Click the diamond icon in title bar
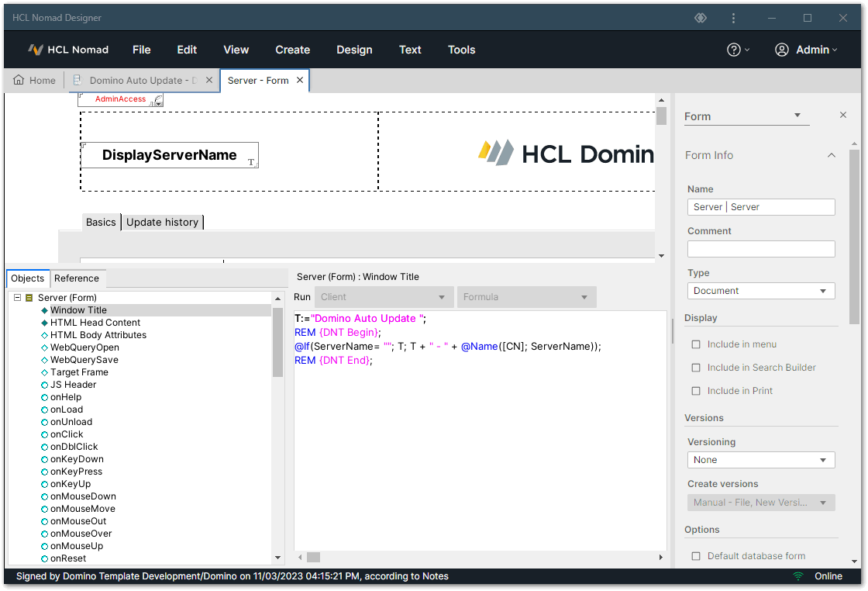868x591 pixels. pos(701,17)
